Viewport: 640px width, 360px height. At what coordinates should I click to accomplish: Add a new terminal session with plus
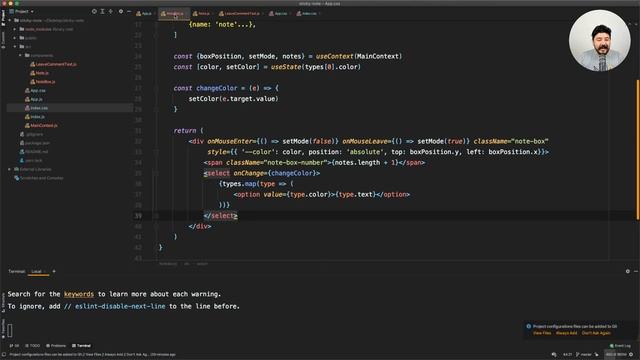[54, 271]
